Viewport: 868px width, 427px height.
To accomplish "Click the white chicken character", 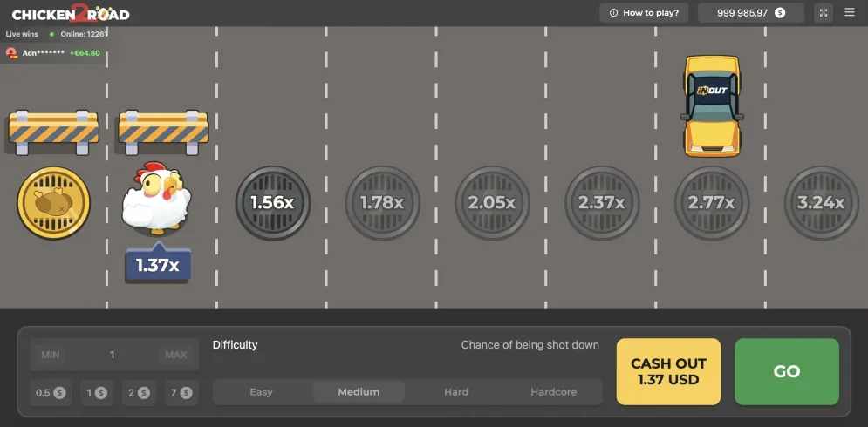I will [x=157, y=198].
